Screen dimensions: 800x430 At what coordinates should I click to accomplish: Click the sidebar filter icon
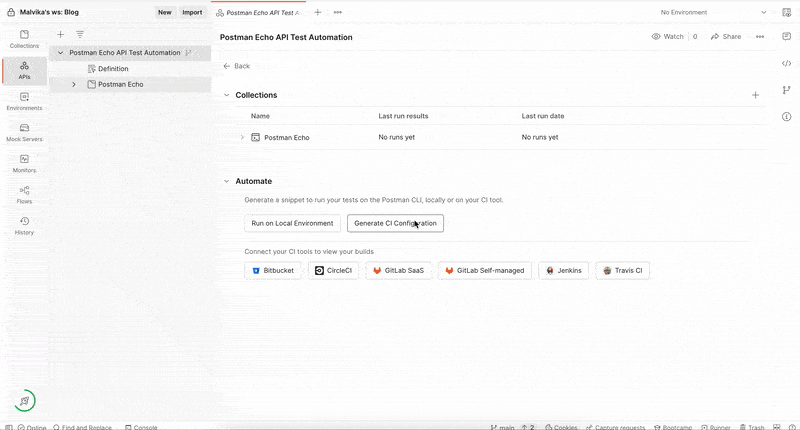(80, 34)
